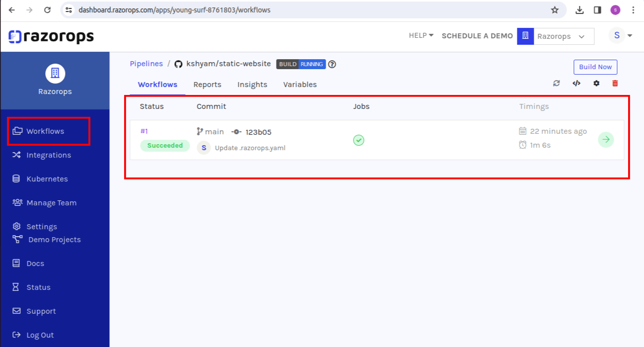Delete the pipeline using trash icon
This screenshot has height=347, width=644.
pyautogui.click(x=615, y=83)
